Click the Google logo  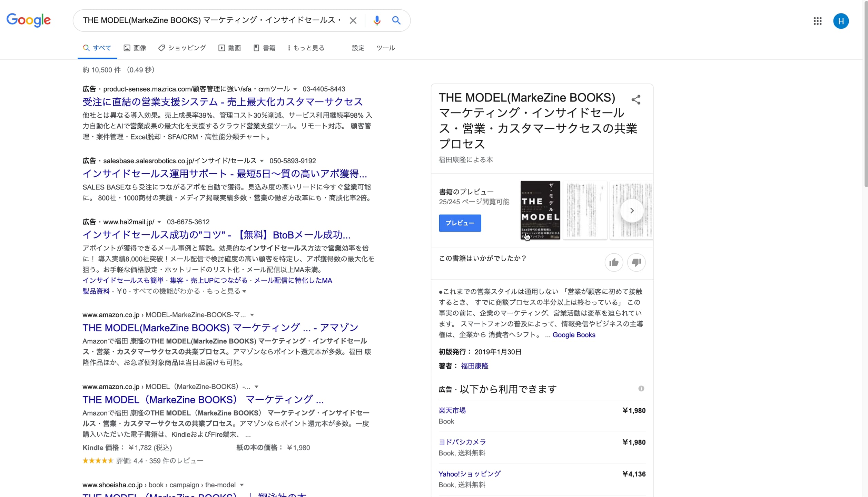pos(28,20)
